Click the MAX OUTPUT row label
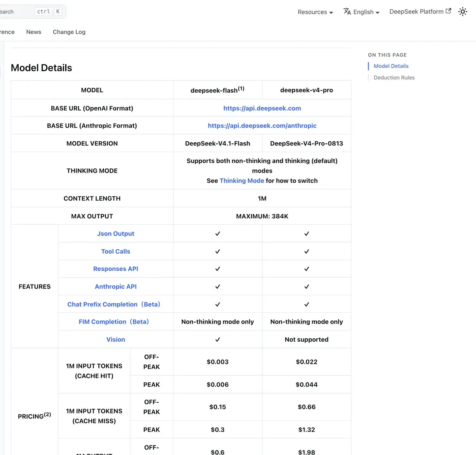The image size is (476, 455). click(x=92, y=216)
